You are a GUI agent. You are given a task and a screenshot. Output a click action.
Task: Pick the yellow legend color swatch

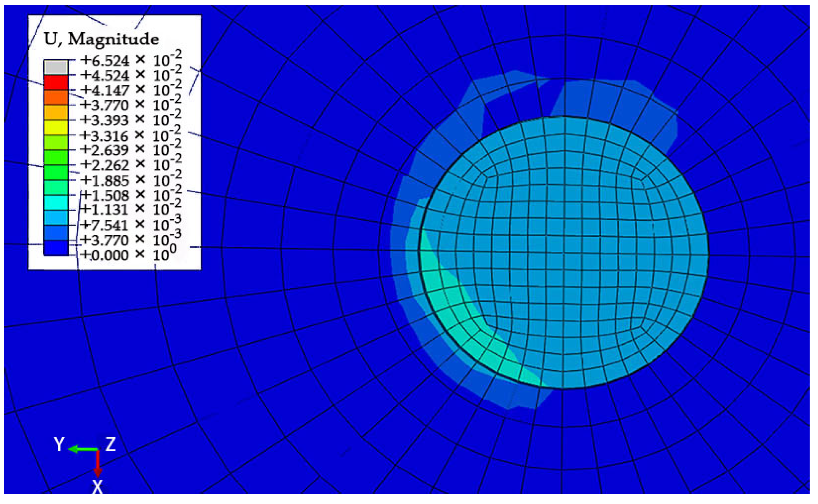pyautogui.click(x=56, y=127)
